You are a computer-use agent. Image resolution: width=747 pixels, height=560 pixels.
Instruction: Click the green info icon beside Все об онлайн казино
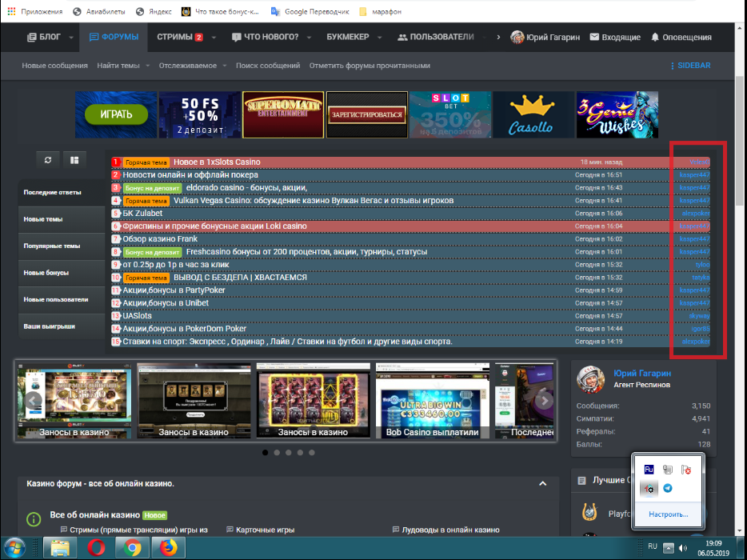tap(34, 519)
